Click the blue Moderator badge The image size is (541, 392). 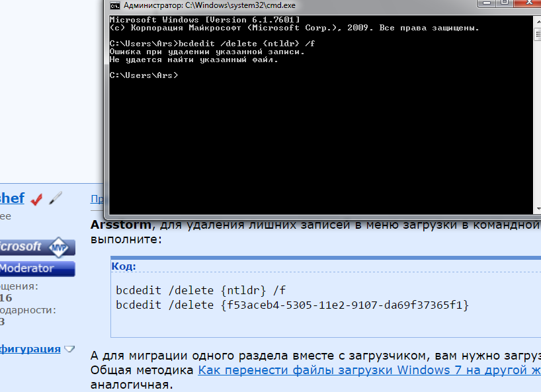click(36, 268)
